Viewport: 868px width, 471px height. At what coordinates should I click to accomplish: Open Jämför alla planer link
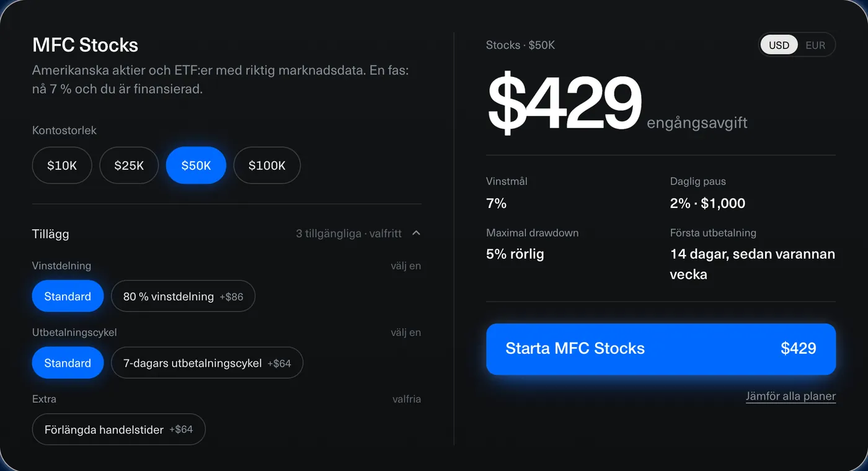[x=790, y=397]
